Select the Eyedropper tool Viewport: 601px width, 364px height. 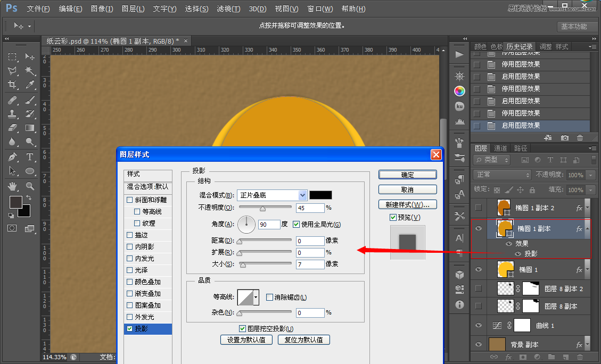tap(29, 85)
